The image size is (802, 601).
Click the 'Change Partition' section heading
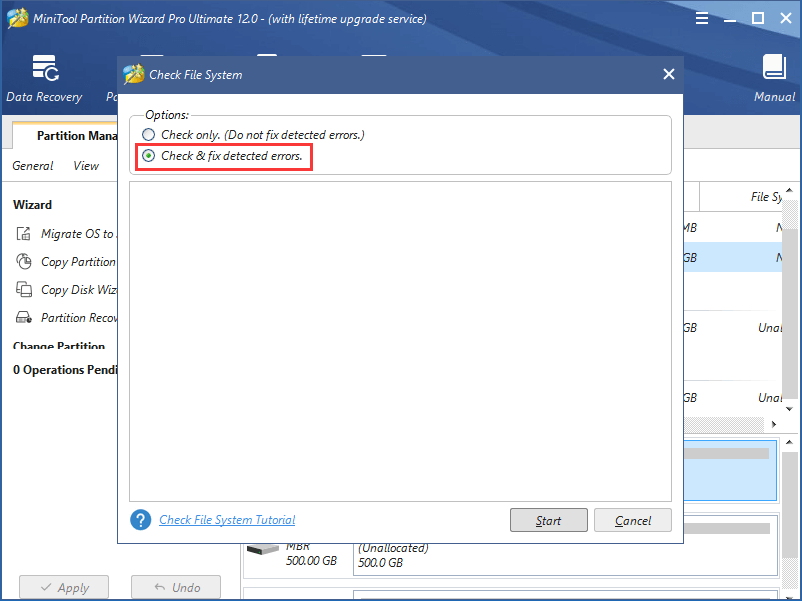tap(59, 346)
